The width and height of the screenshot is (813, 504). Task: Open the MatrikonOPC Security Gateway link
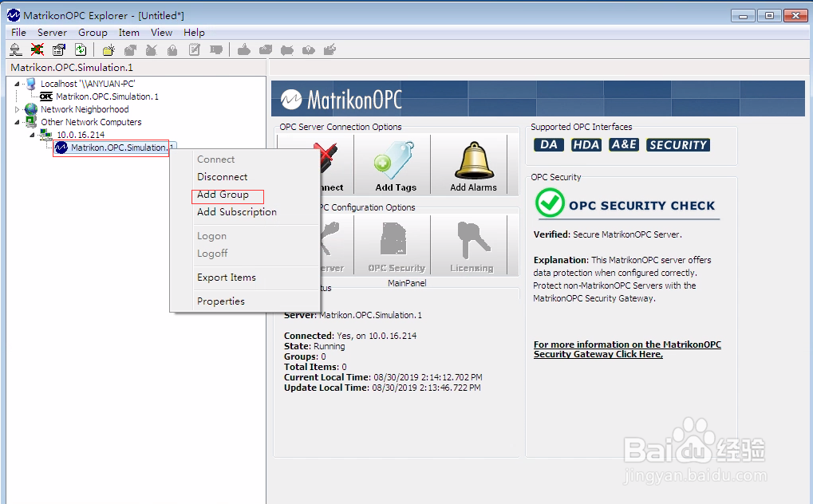[x=627, y=349]
